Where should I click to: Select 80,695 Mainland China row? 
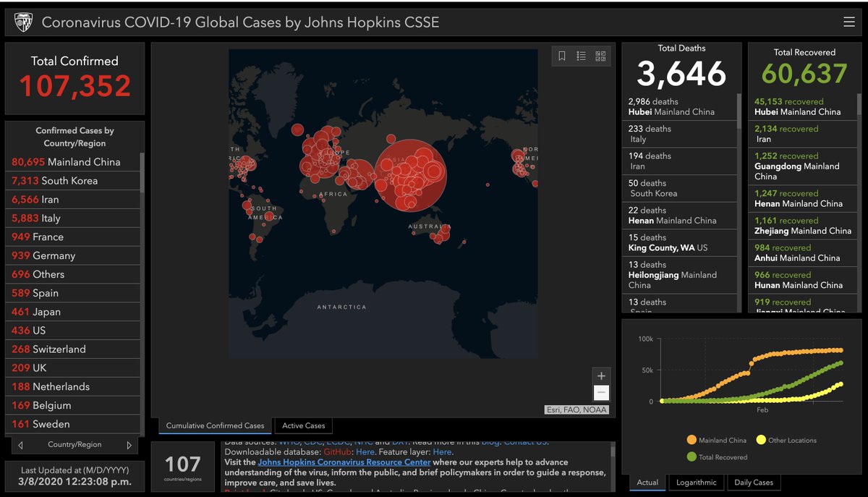73,162
